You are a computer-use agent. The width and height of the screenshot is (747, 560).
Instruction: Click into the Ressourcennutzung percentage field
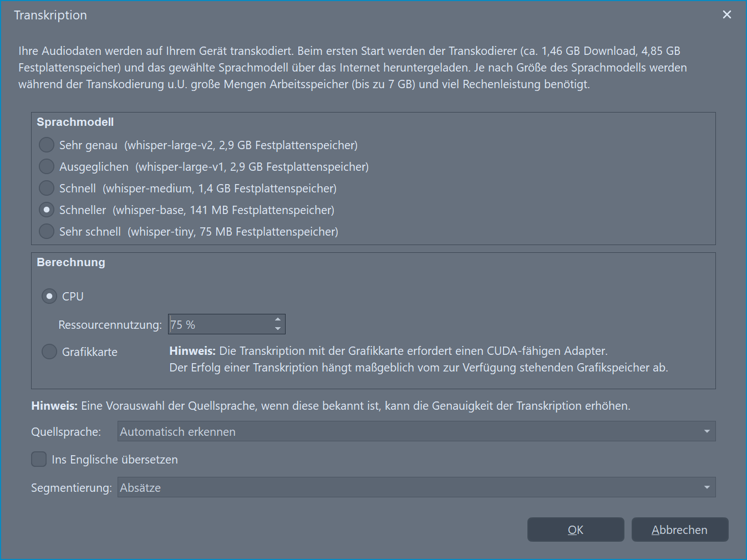tap(219, 325)
